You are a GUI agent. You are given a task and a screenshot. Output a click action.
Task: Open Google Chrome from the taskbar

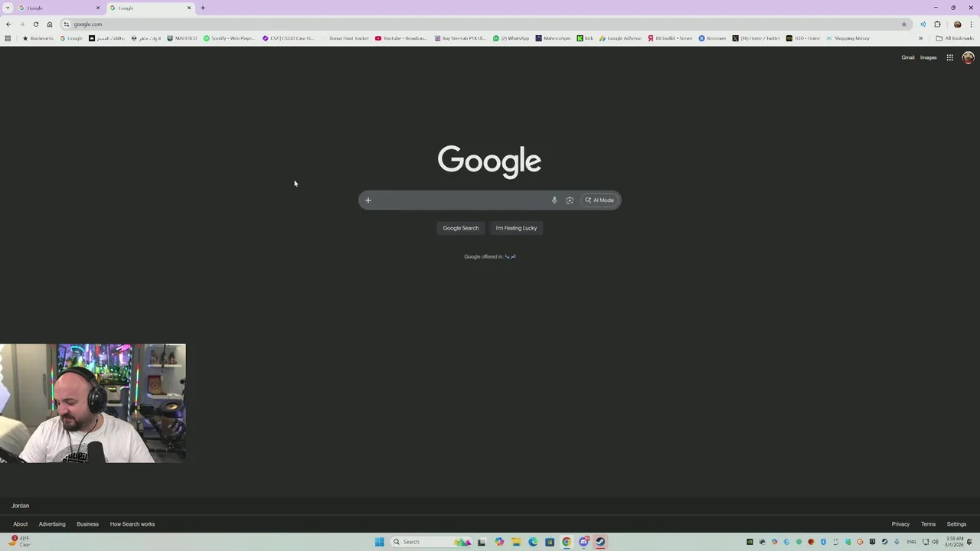[x=567, y=542]
